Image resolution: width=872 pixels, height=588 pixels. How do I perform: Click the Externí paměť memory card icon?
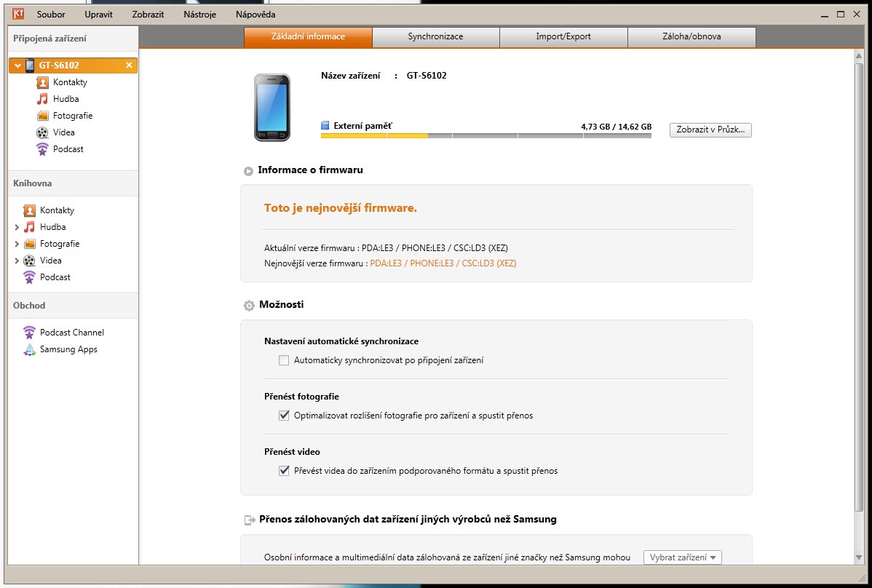point(325,126)
